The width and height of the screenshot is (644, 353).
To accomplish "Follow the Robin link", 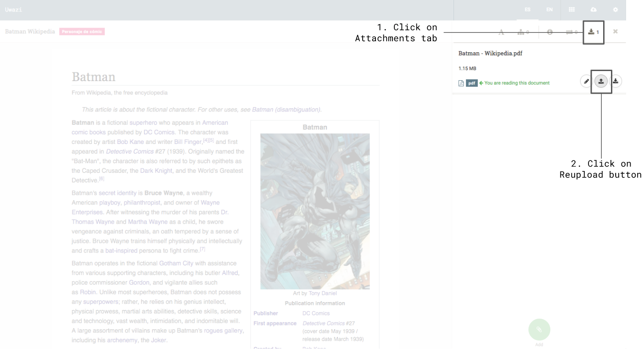I will pyautogui.click(x=88, y=292).
